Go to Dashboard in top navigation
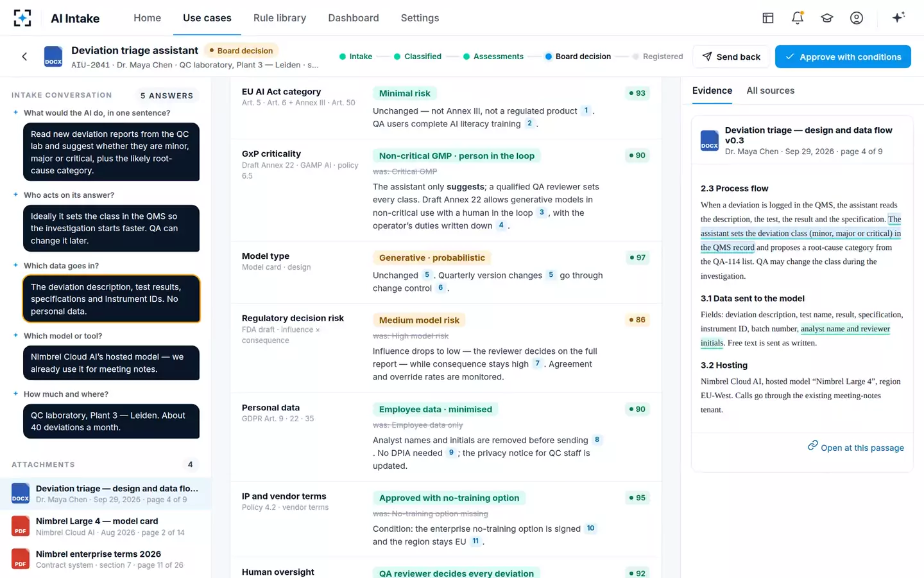 tap(354, 18)
